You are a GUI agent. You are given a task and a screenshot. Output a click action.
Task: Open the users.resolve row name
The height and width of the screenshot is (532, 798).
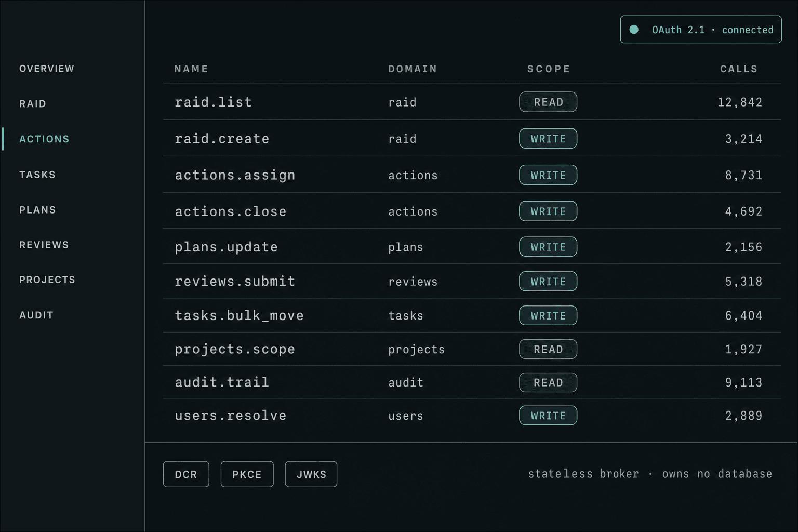click(x=230, y=416)
